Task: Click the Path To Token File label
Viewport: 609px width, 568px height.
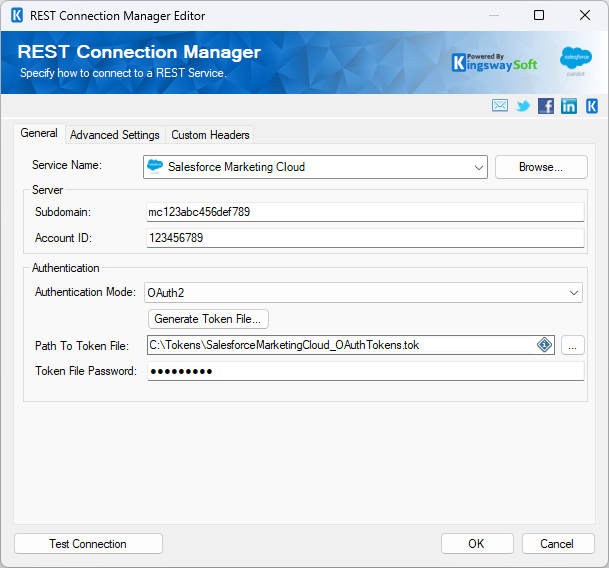Action: tap(82, 346)
